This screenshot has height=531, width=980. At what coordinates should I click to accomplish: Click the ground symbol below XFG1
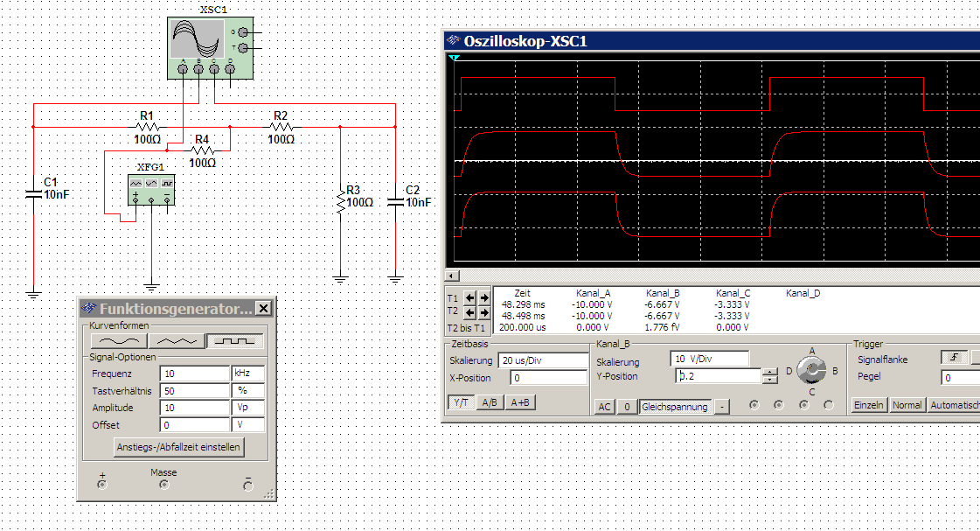[151, 287]
